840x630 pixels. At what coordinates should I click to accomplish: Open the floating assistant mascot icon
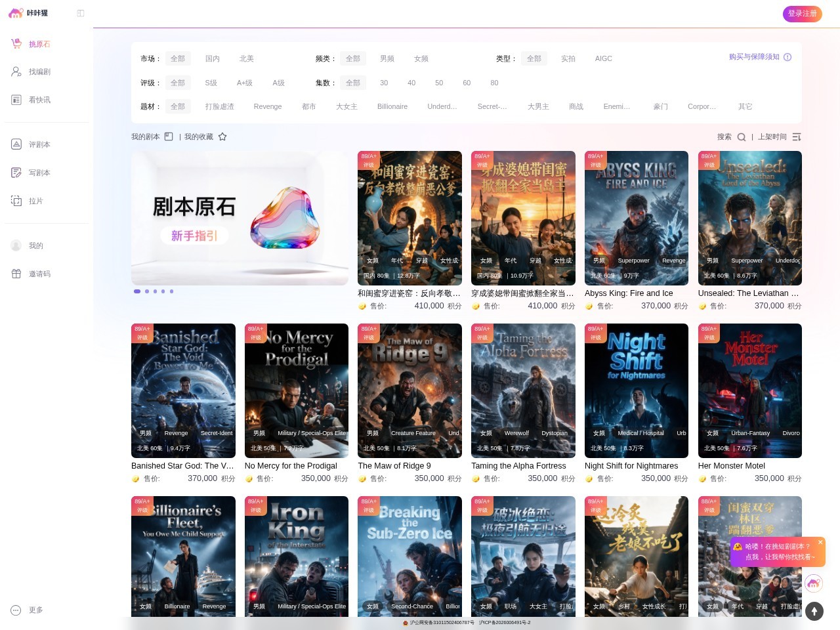click(814, 583)
